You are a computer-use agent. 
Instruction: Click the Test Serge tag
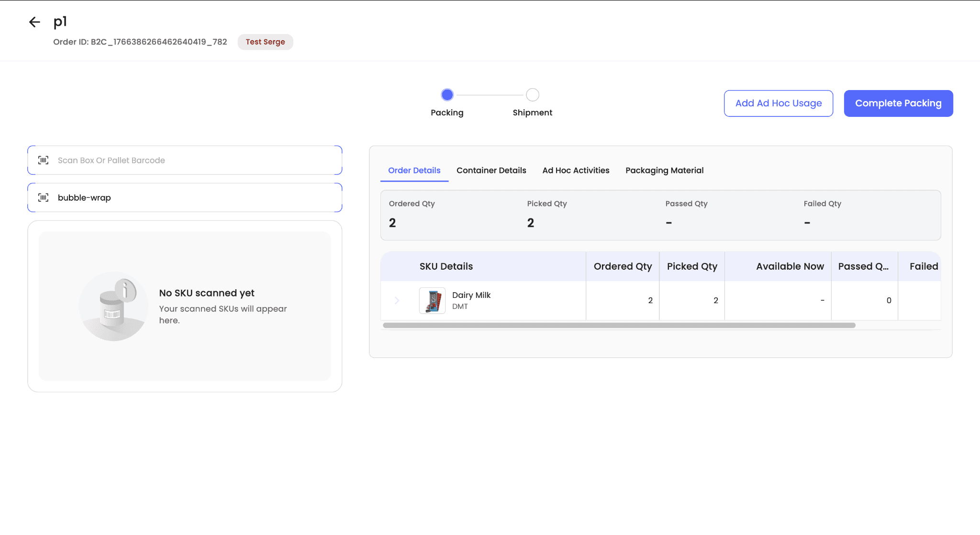click(265, 42)
